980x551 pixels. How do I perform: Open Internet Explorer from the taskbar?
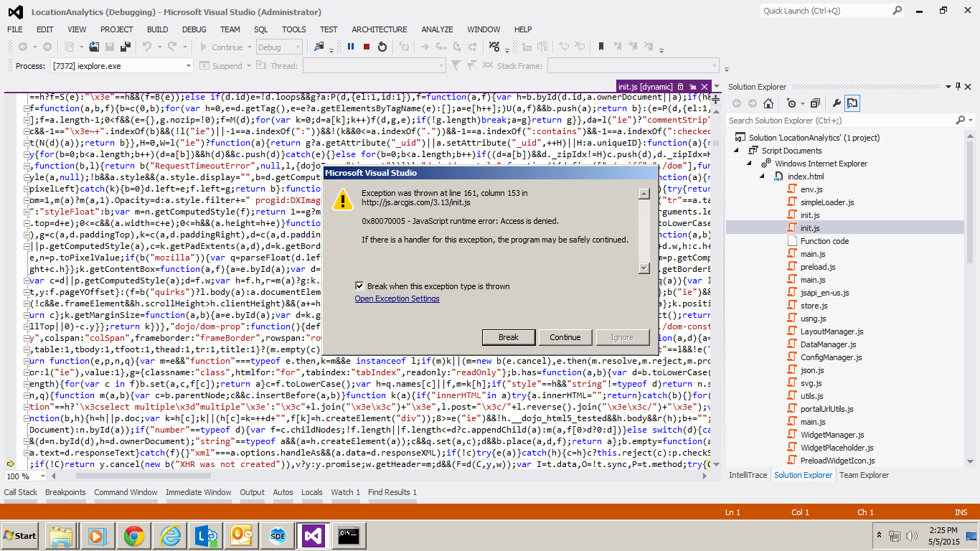[170, 535]
